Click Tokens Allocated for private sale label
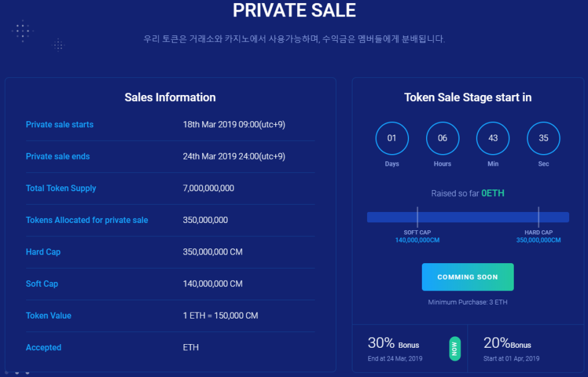 [87, 220]
